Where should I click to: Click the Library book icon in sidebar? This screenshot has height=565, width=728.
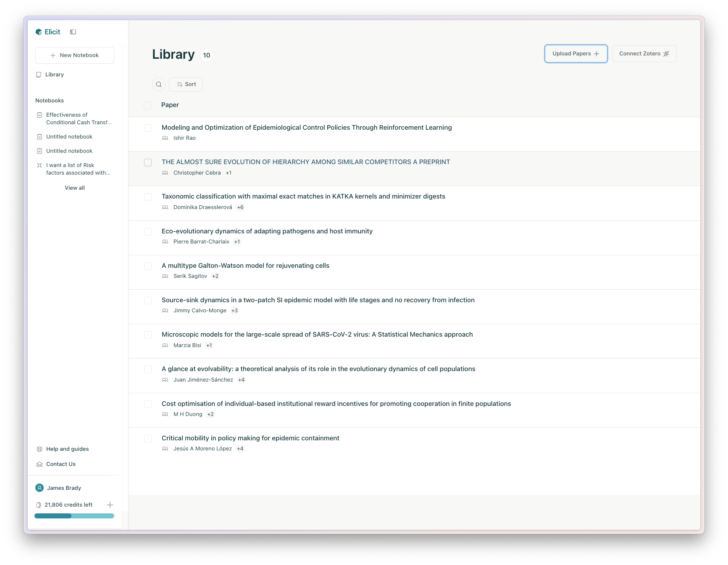(x=39, y=75)
